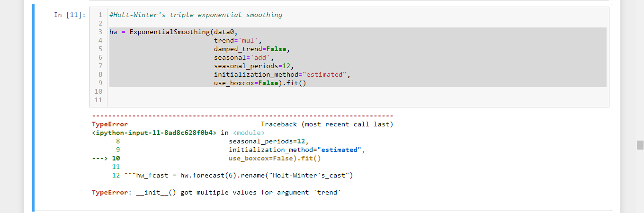644x213 pixels.
Task: Click the page scrollbar thumb
Action: (x=640, y=145)
